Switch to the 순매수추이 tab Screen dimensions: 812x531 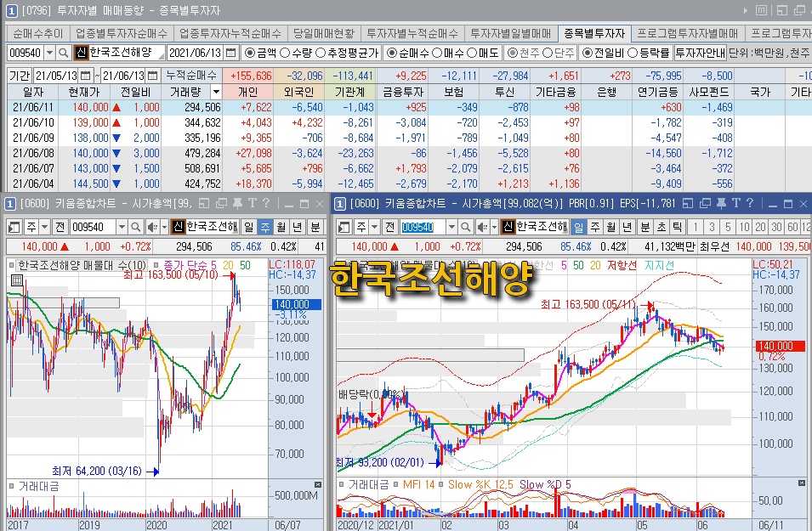click(37, 34)
